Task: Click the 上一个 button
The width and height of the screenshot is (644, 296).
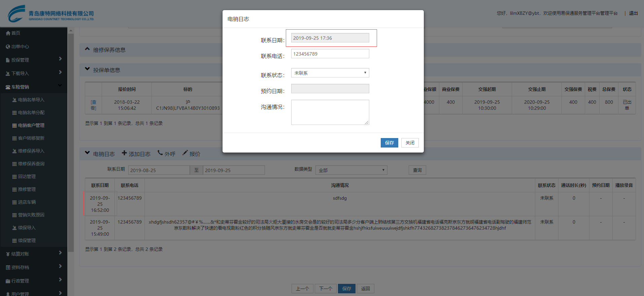Action: point(303,289)
